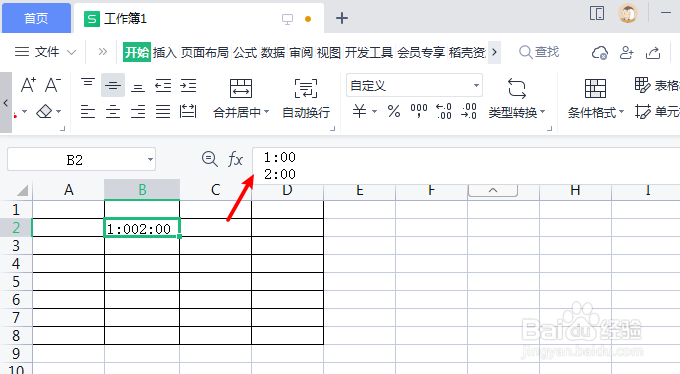The height and width of the screenshot is (374, 680).
Task: Open the Merge and Center dropdown arrow
Action: pyautogui.click(x=267, y=112)
